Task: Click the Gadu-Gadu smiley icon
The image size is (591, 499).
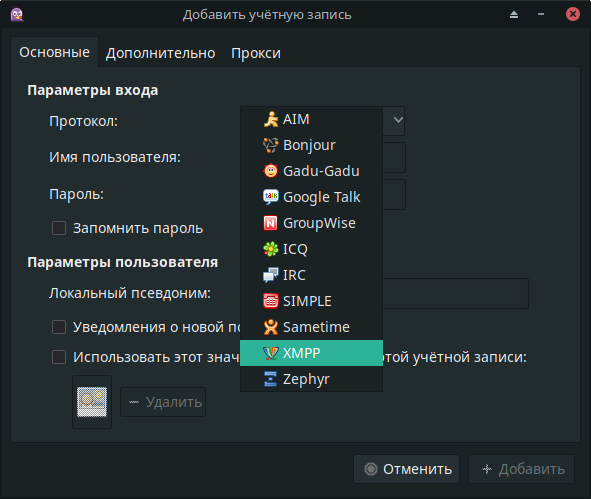Action: tap(271, 171)
